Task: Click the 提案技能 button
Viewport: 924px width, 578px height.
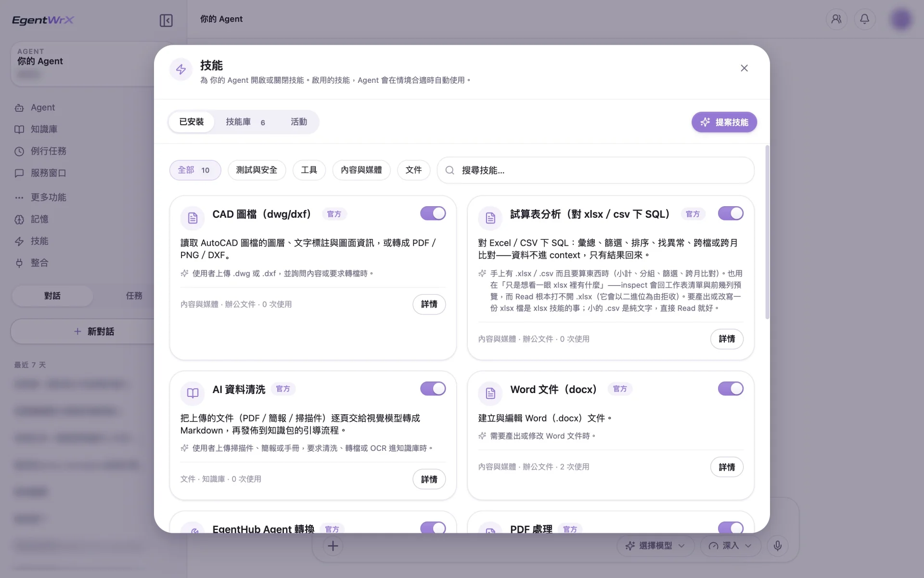Action: click(x=724, y=122)
